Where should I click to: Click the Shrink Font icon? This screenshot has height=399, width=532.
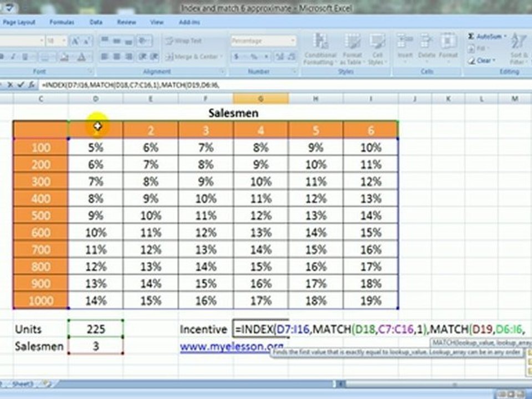click(86, 41)
